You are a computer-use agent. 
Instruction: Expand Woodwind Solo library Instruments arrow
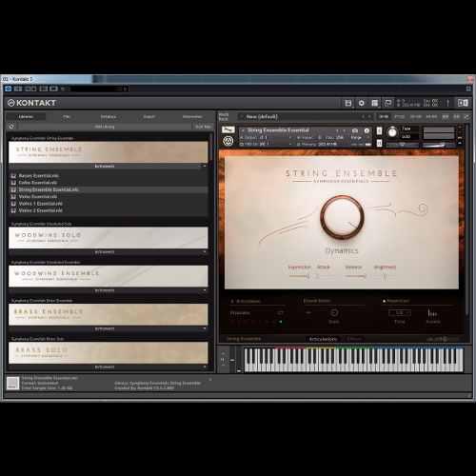[x=205, y=251]
